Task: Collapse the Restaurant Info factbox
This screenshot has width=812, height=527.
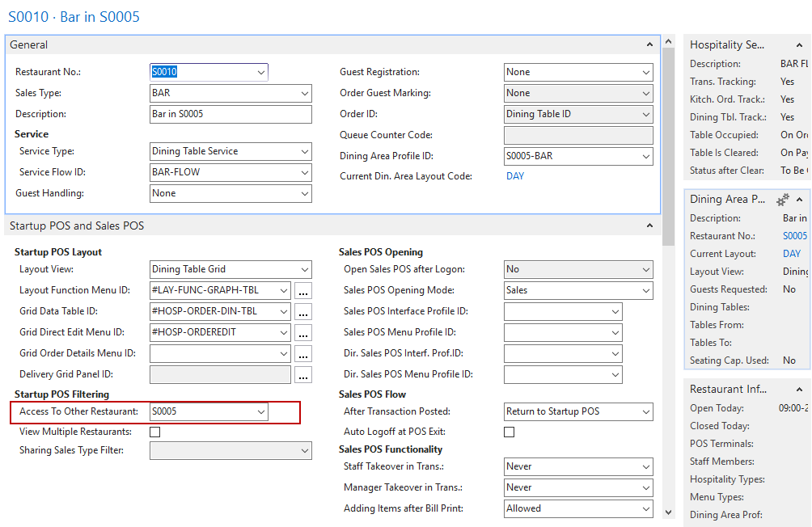Action: [799, 390]
